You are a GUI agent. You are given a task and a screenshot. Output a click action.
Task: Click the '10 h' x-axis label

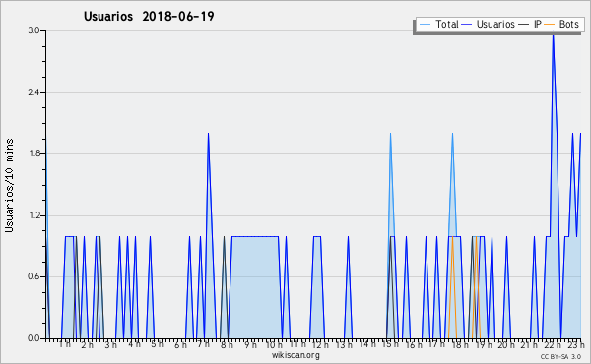[x=274, y=344]
